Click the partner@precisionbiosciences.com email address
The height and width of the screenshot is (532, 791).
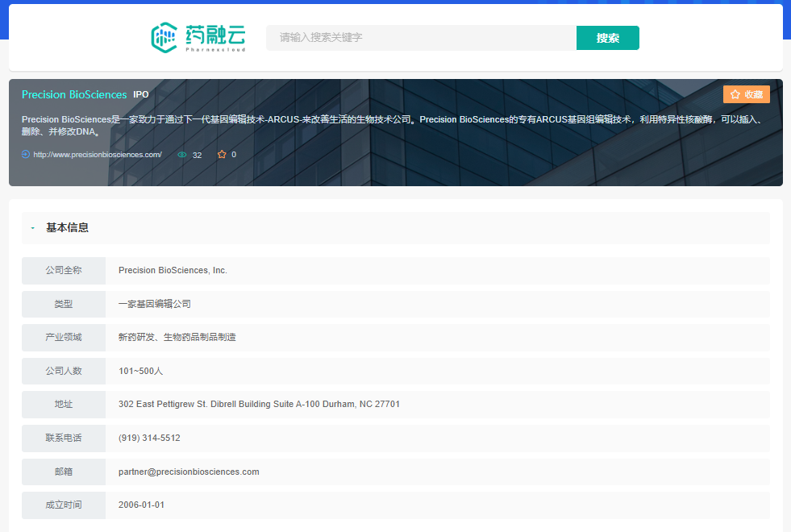[x=189, y=472]
